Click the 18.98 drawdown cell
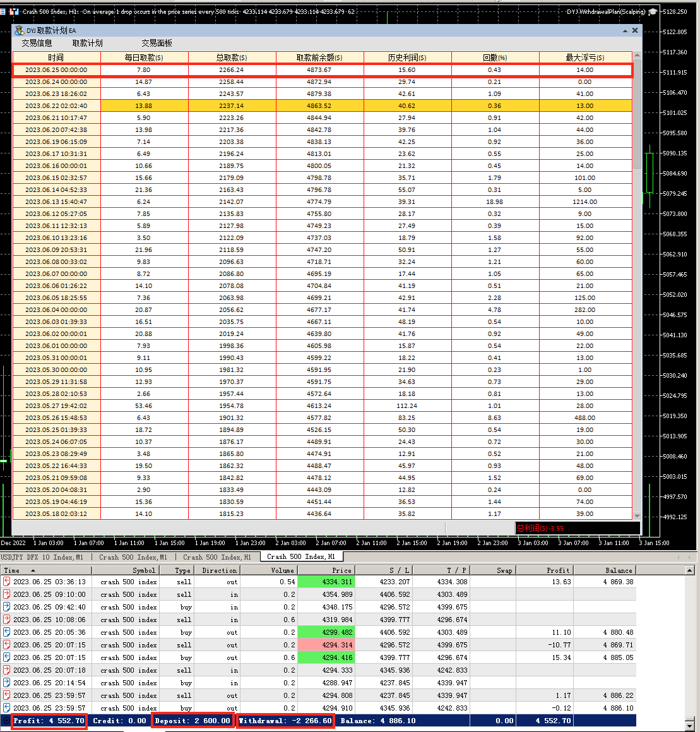 tap(495, 201)
